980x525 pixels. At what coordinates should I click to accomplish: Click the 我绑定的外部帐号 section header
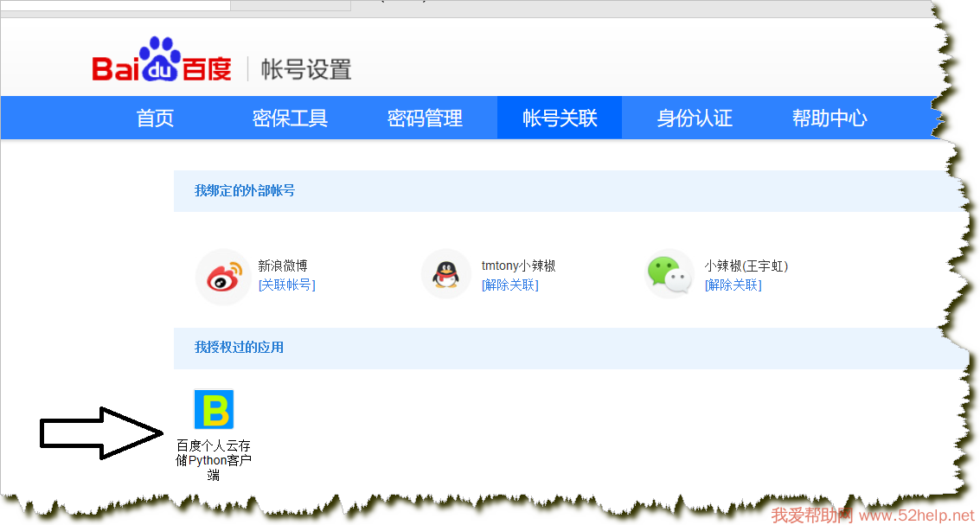tap(245, 190)
